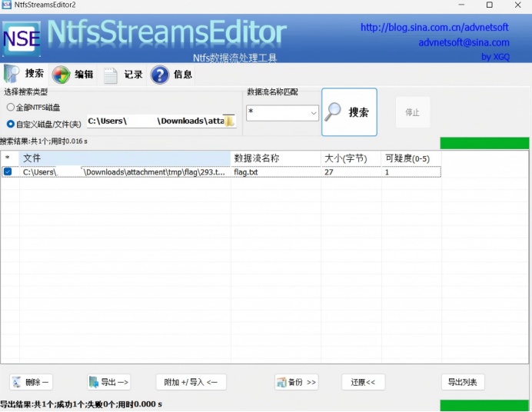Minimize the NtfsStreamsEditor2 window

[461, 5]
